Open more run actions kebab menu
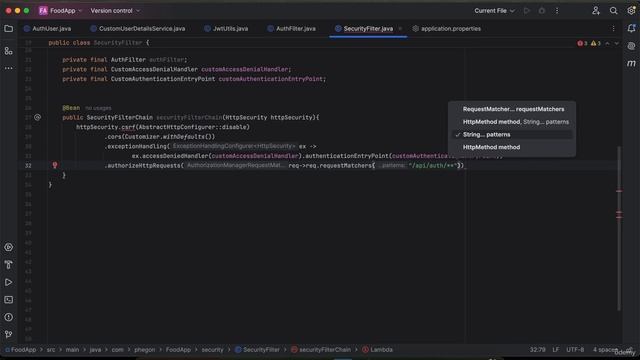This screenshot has width=640, height=360. [557, 11]
